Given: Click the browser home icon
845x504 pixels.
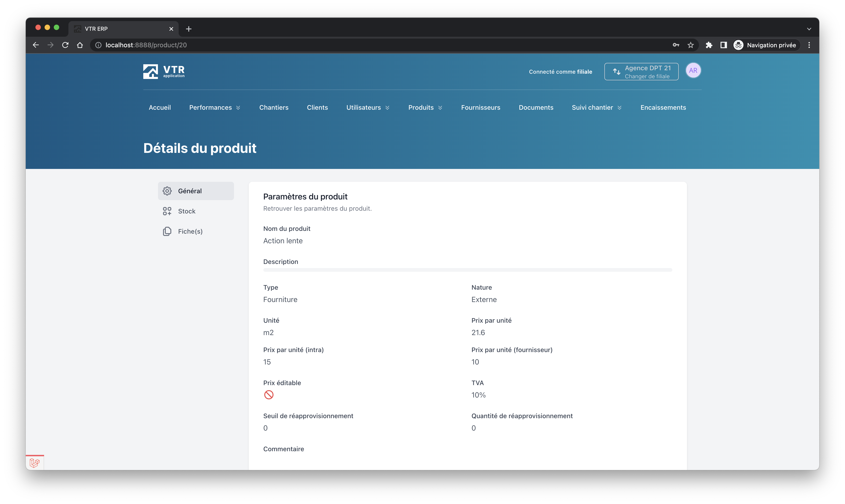Looking at the screenshot, I should (x=80, y=45).
